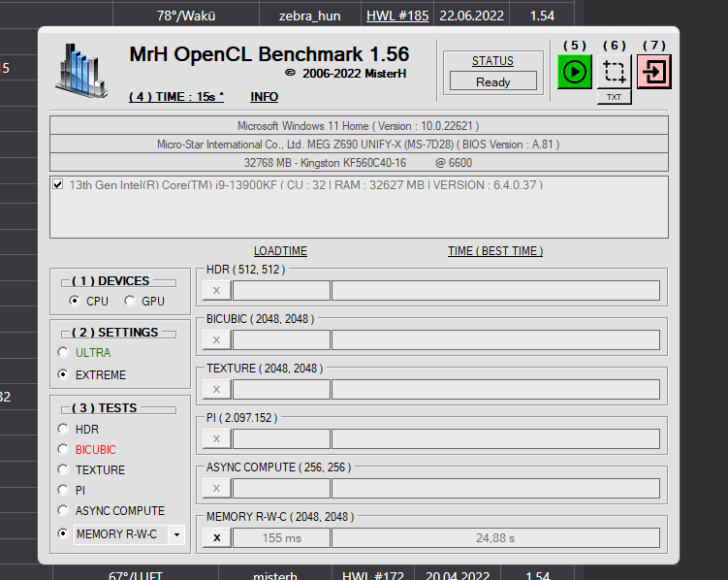Change the (4) TIME : 15s setting
728x580 pixels.
[176, 97]
